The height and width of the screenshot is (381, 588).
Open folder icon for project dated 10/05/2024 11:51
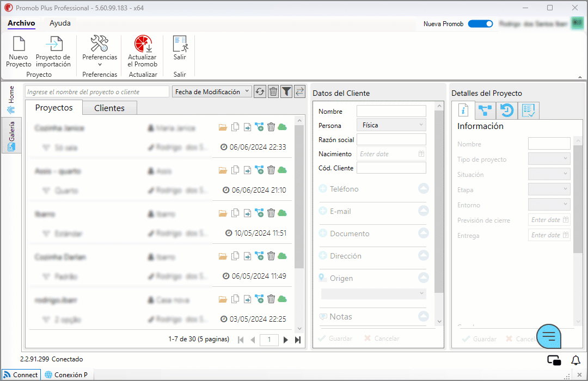coord(223,213)
